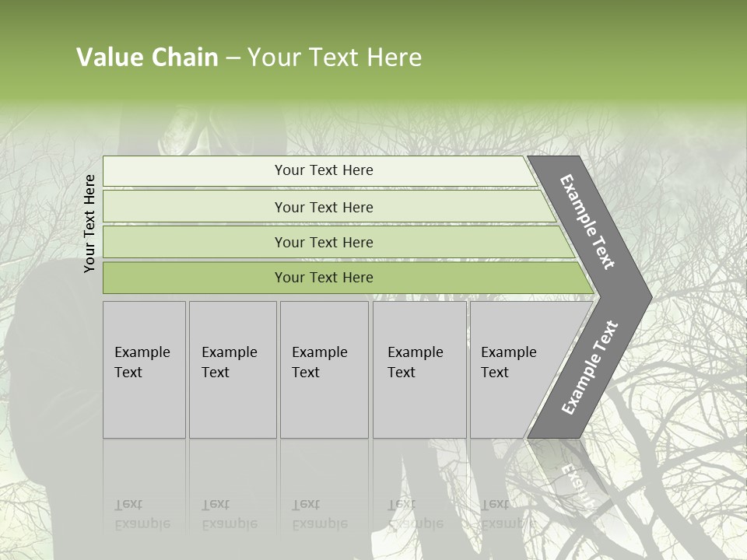747x560 pixels.
Task: Select the second 'Your Text Here' bar
Action: [328, 207]
